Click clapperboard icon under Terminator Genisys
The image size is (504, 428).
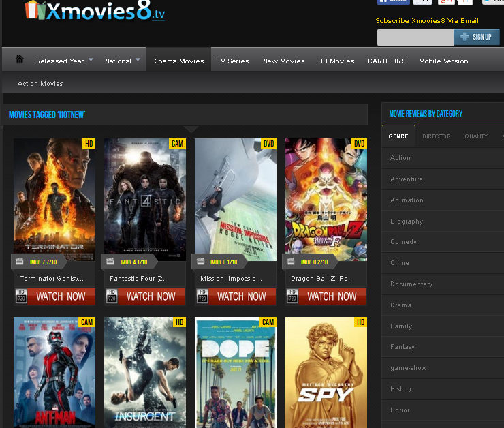tap(20, 262)
